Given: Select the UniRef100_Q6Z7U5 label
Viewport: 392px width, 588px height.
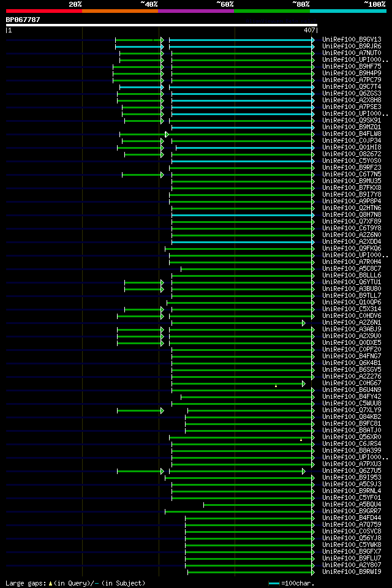Looking at the screenshot, I should 352,471.
